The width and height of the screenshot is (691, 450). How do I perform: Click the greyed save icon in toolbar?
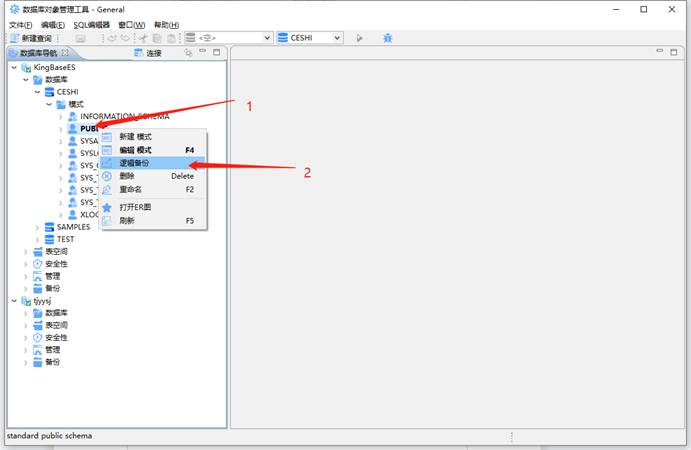pos(80,38)
